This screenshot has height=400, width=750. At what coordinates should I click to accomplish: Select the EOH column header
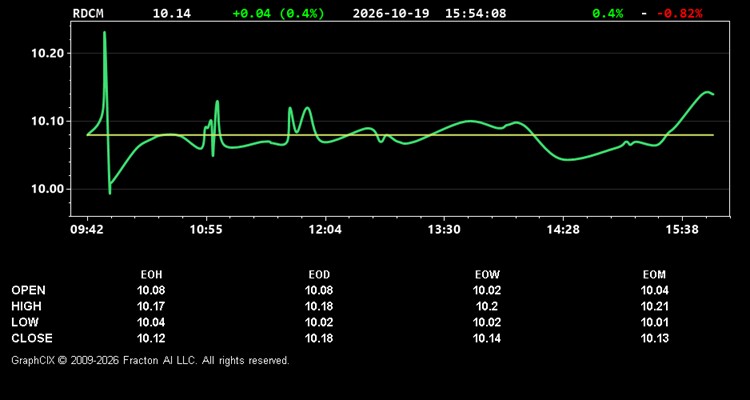tap(151, 275)
